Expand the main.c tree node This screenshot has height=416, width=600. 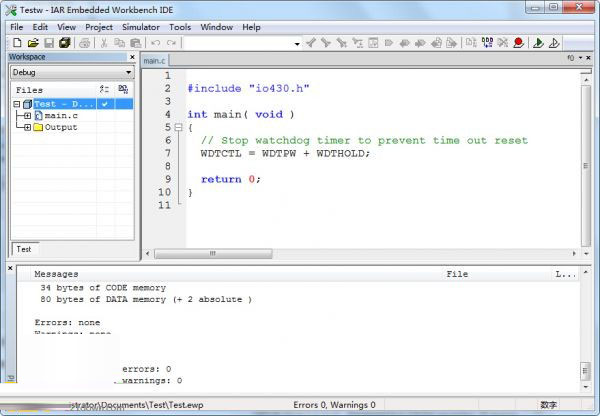tap(27, 116)
